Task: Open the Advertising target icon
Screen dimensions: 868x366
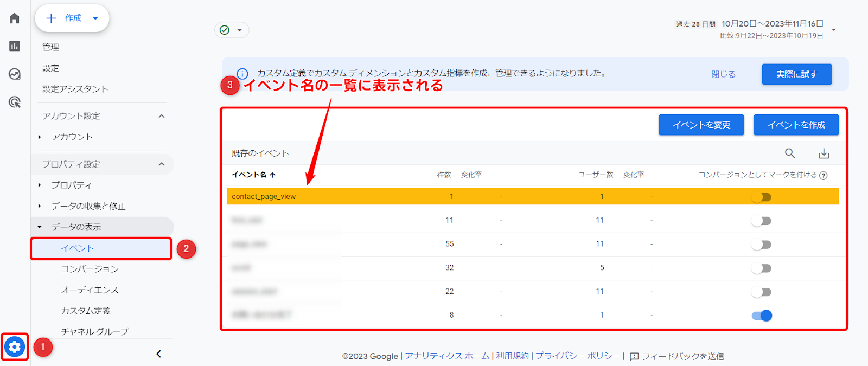Action: [x=15, y=102]
